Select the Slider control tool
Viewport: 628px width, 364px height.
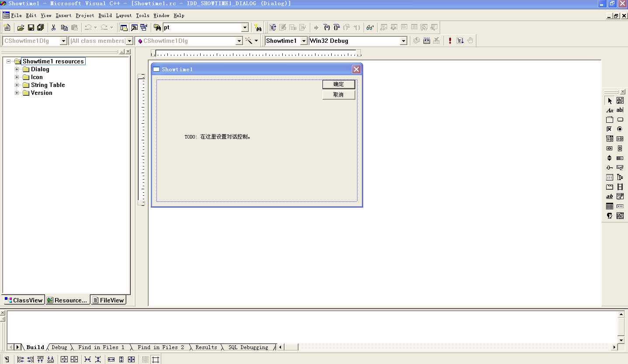click(x=610, y=168)
